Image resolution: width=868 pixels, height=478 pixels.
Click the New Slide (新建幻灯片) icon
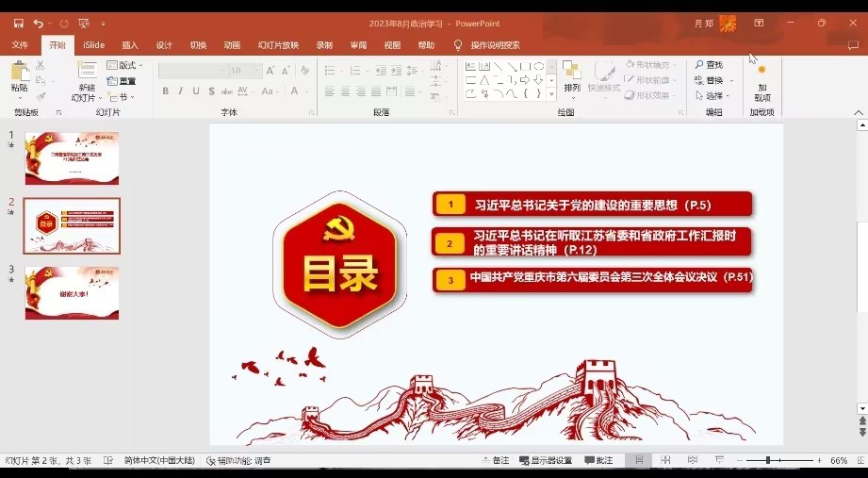coord(87,73)
